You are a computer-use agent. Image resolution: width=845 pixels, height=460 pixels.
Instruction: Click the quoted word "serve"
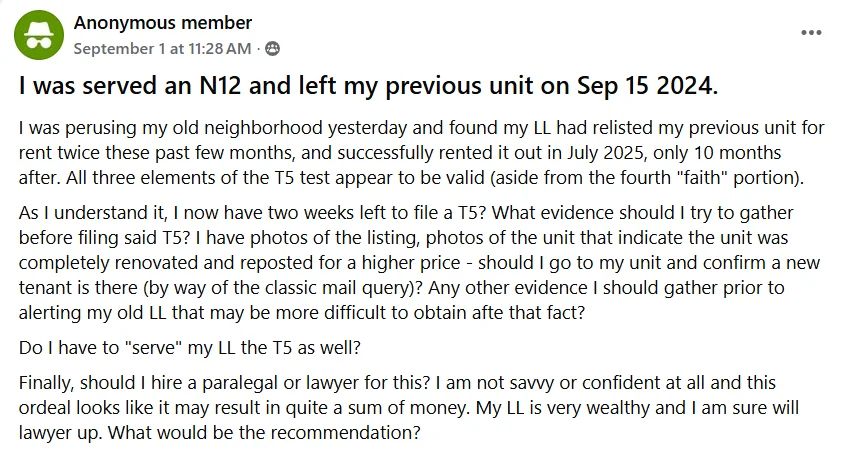154,347
